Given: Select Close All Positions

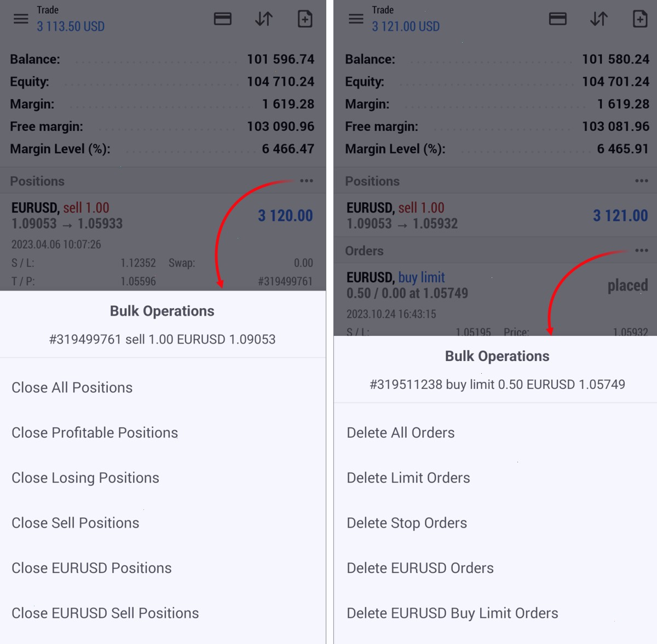Looking at the screenshot, I should point(163,387).
